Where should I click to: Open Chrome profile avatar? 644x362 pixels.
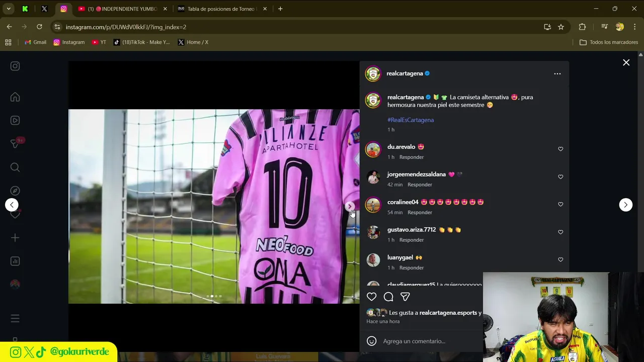click(620, 27)
